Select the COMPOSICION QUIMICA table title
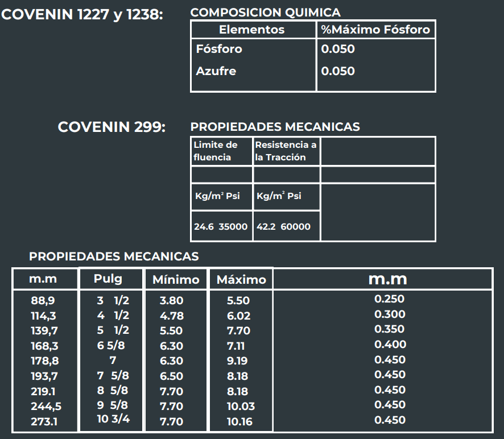504x439 pixels. 265,13
